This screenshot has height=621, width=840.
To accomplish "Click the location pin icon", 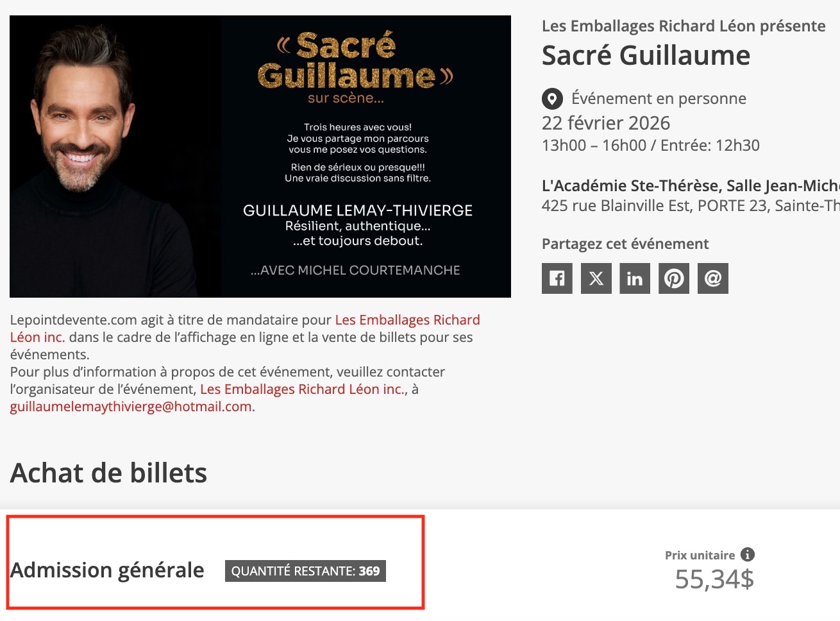I will pyautogui.click(x=552, y=99).
